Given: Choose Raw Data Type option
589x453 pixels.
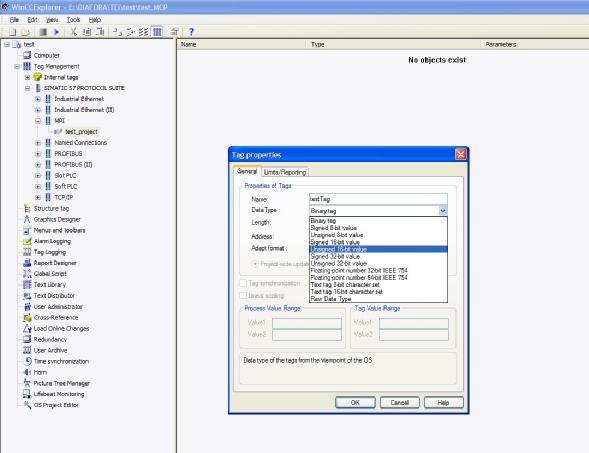Looking at the screenshot, I should [x=378, y=299].
